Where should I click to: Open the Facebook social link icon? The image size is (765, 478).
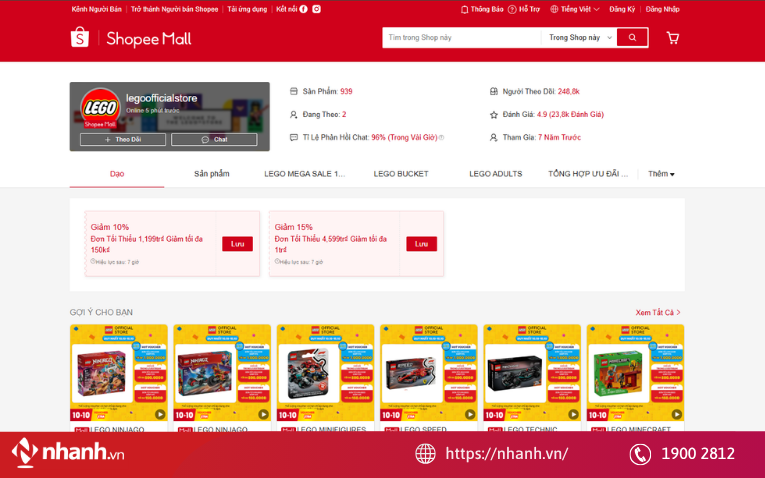pos(304,9)
